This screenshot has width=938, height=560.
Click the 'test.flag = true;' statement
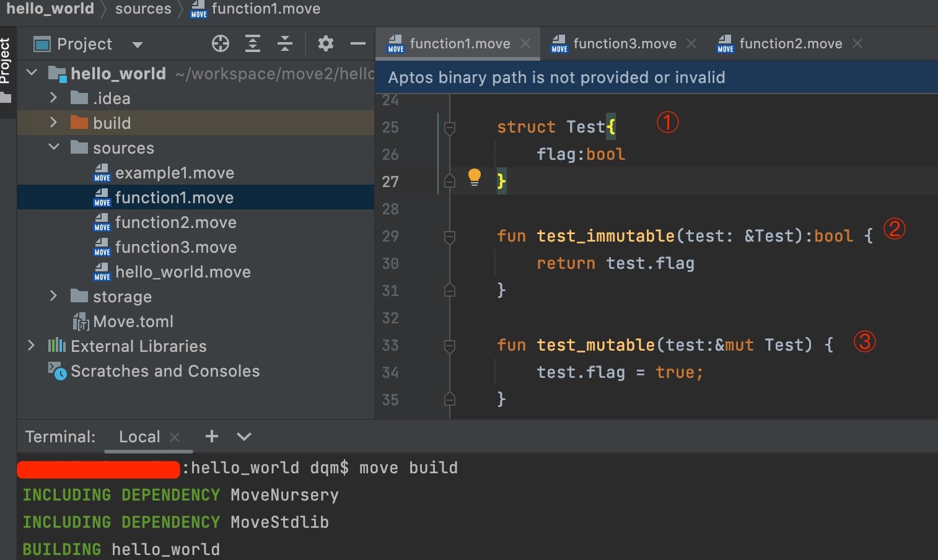pos(620,372)
